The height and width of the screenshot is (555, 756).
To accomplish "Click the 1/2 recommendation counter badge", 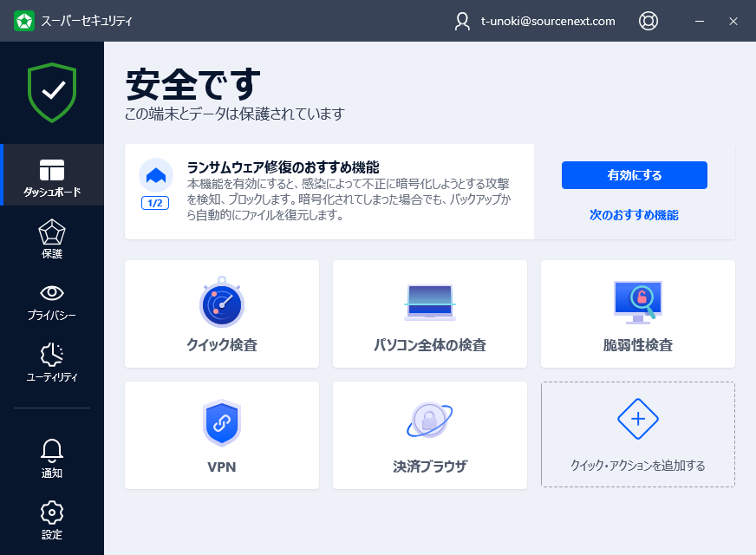I will [x=155, y=203].
